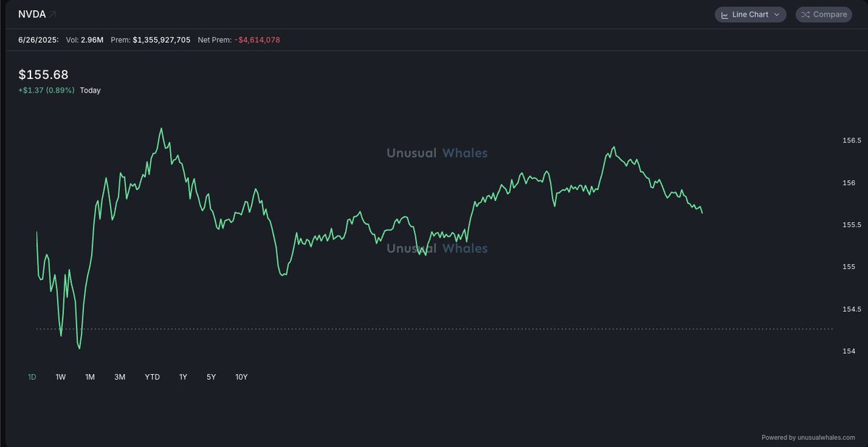Click the Prem $1,355,927,705 value

(x=161, y=40)
